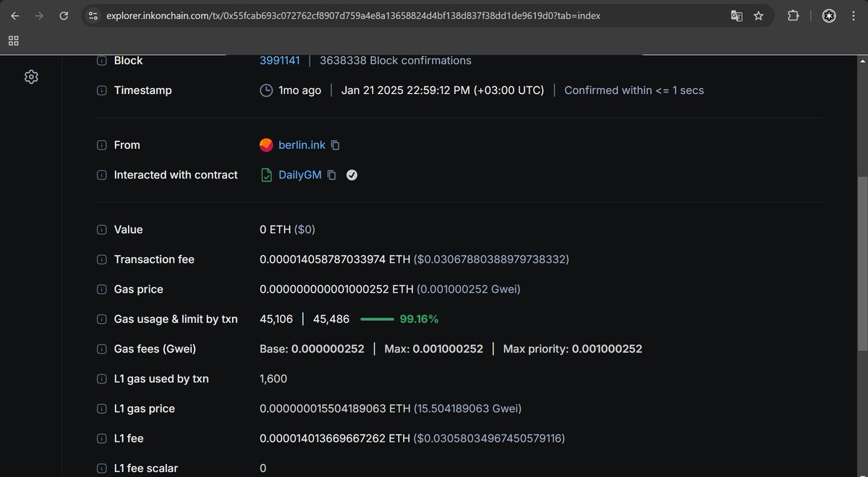The height and width of the screenshot is (477, 868).
Task: Click info icon for Gas usage & limit
Action: click(101, 319)
